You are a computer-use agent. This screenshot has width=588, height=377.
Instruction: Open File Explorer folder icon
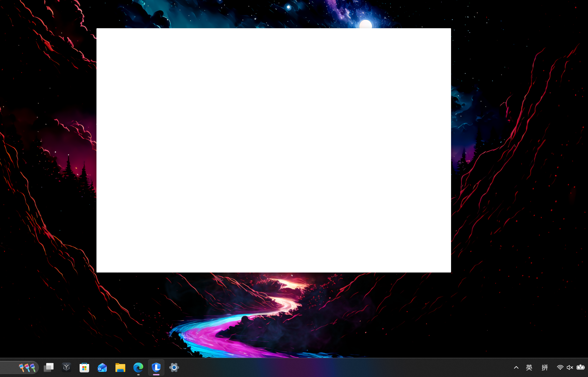[x=120, y=368]
